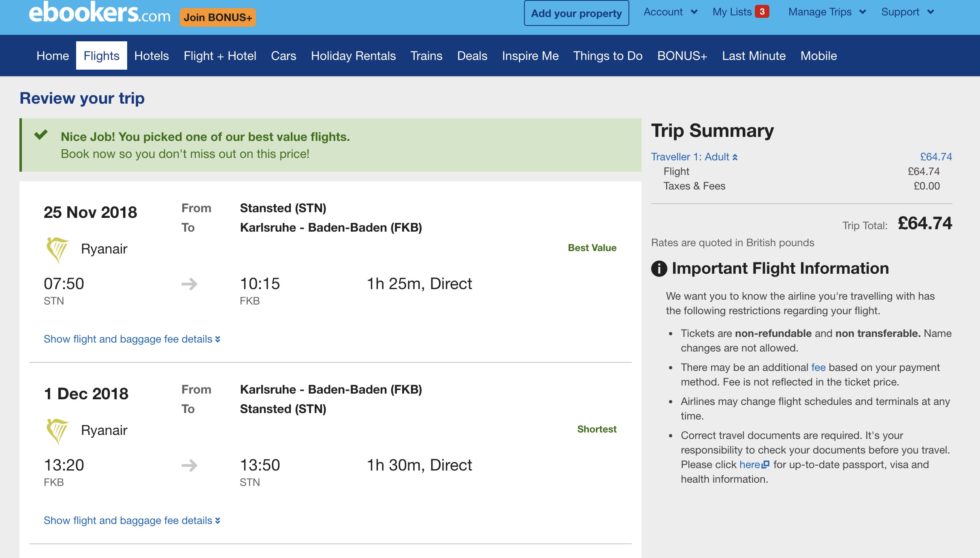Open the Holiday Rentals section
This screenshot has height=558, width=980.
tap(353, 55)
